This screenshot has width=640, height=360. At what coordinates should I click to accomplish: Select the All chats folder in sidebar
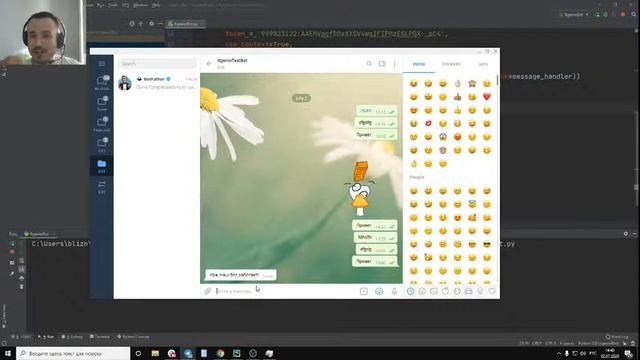point(102,82)
